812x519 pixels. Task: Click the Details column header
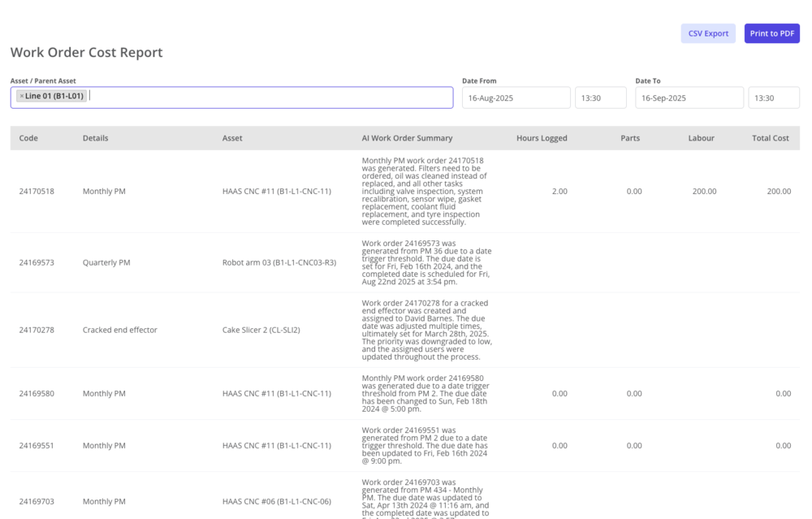coord(95,138)
